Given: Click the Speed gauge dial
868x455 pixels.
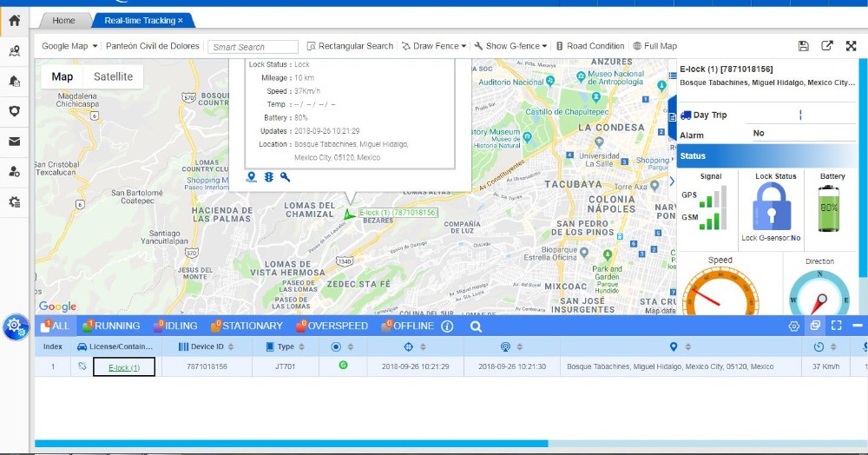Looking at the screenshot, I should pos(720,292).
